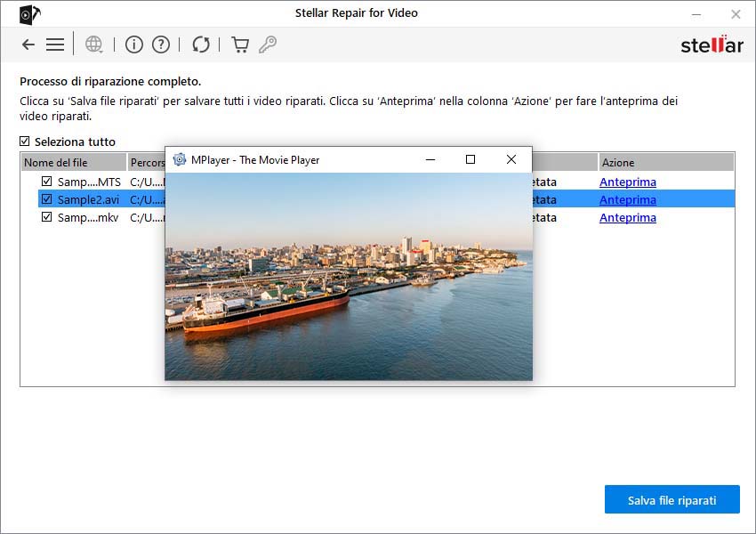Toggle the 'Seleziona tutto' checkbox
Screen dimensions: 756x534
tap(25, 141)
